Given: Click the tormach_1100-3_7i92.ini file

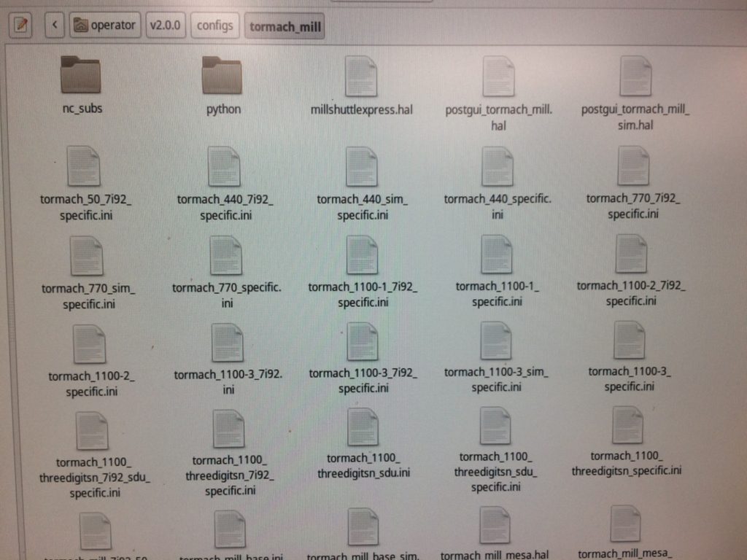Looking at the screenshot, I should click(228, 360).
